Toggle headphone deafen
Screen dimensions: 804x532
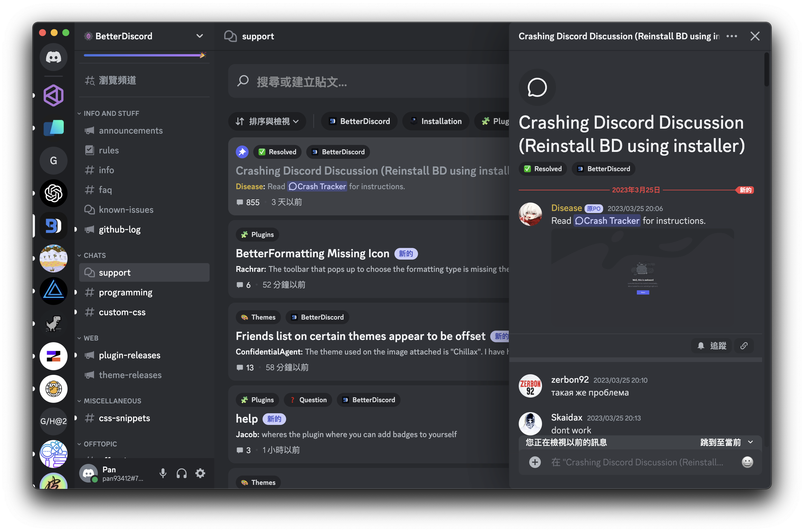coord(182,473)
